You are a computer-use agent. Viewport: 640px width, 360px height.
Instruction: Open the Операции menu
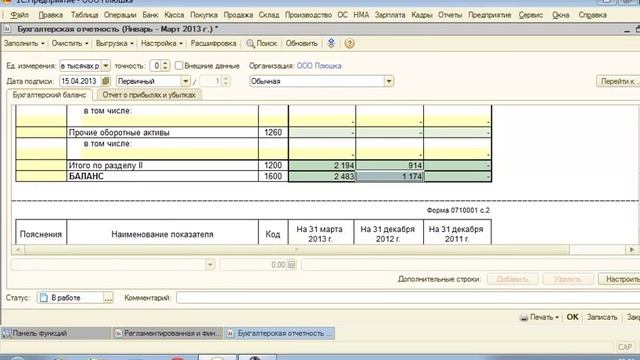pyautogui.click(x=120, y=15)
